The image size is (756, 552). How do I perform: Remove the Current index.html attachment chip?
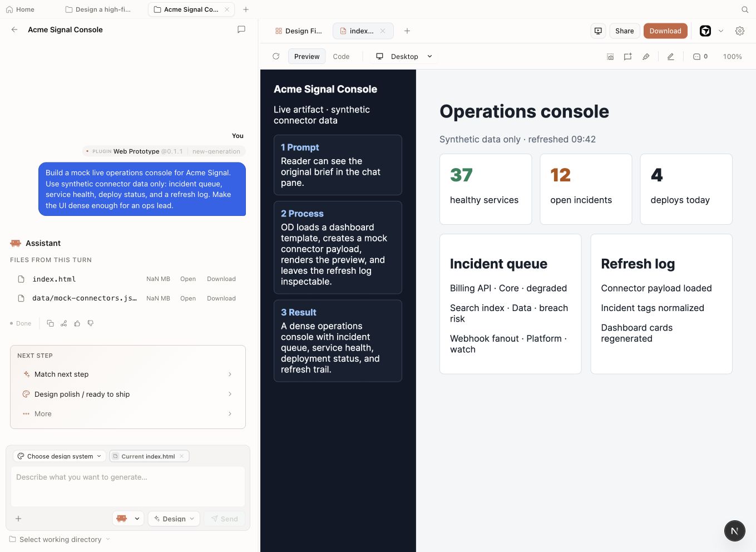pos(182,456)
